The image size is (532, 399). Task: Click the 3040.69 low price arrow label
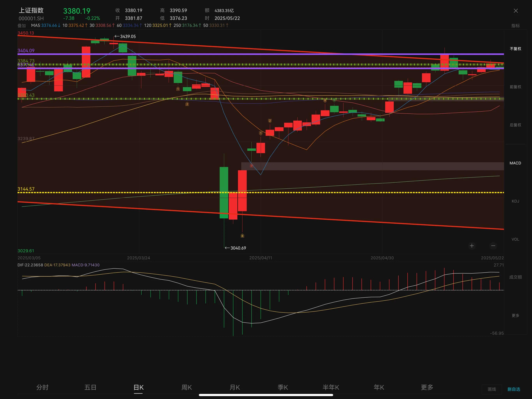[236, 248]
